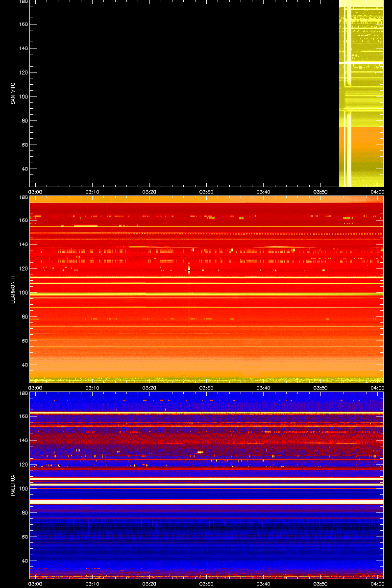Click the 60 tick on LEARMONTH axis
392x588 pixels.
(x=24, y=341)
